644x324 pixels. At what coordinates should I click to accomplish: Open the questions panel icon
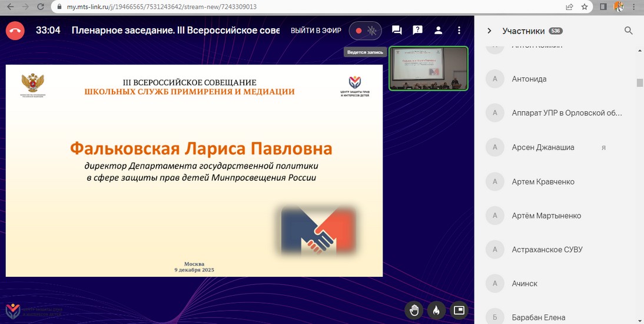pos(417,31)
